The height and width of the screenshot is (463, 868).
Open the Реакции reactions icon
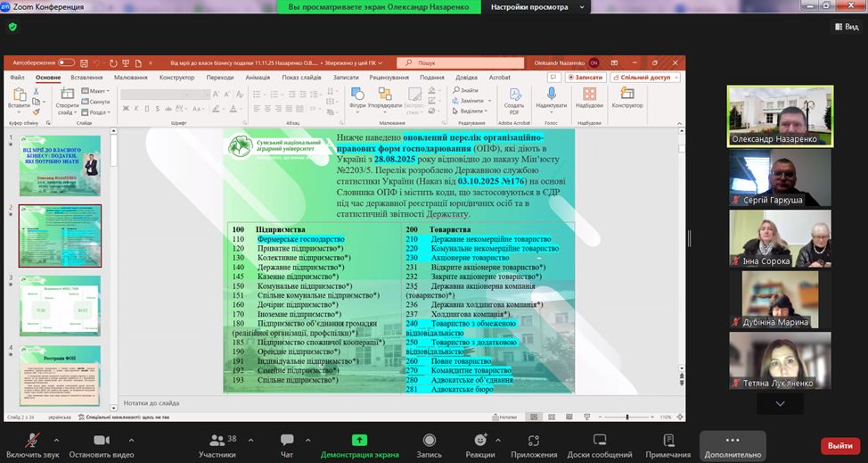coord(480,440)
